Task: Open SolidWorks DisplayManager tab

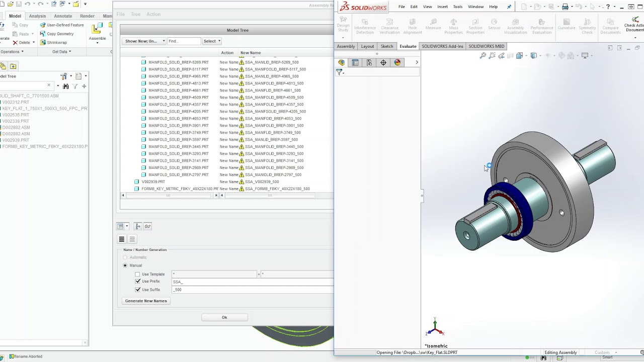Action: (397, 62)
